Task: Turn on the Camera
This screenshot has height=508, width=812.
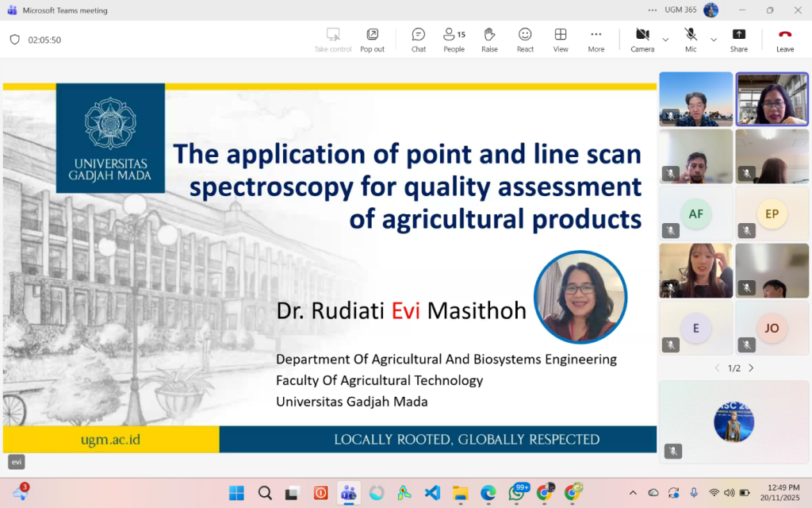Action: [642, 39]
